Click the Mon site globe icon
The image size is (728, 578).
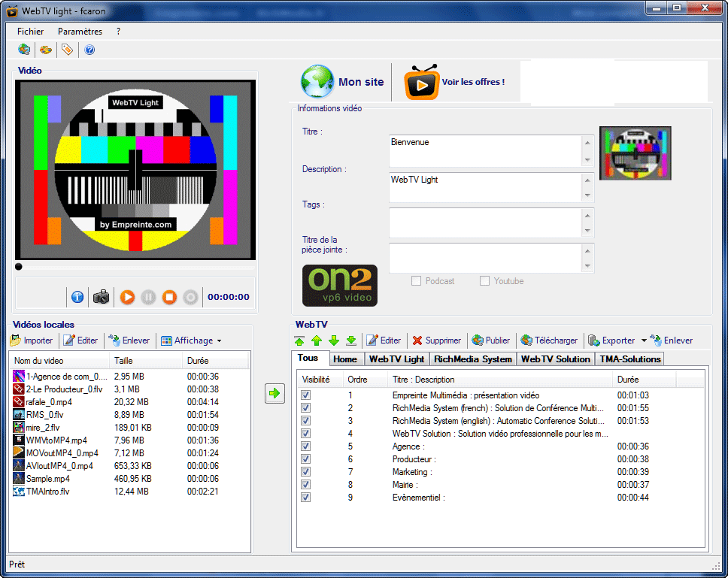pyautogui.click(x=317, y=82)
